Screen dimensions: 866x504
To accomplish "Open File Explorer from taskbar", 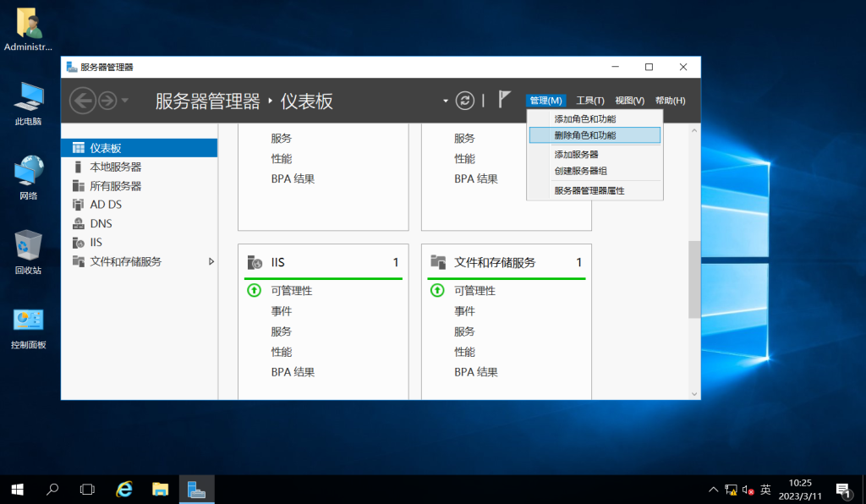I will coord(160,490).
